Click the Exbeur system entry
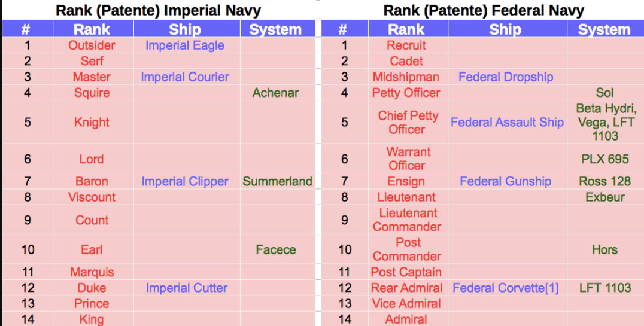Screen dimensions: 644x326 (x=605, y=197)
